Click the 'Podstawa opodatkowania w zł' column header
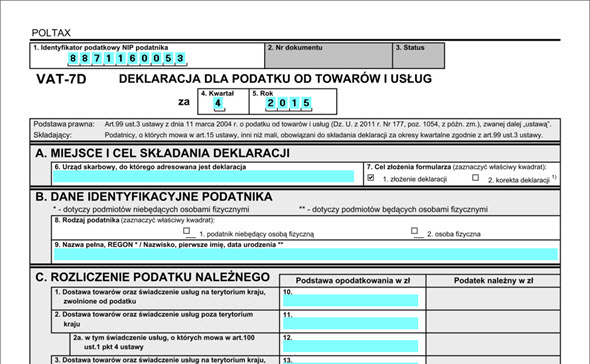The image size is (590, 364). 353,280
